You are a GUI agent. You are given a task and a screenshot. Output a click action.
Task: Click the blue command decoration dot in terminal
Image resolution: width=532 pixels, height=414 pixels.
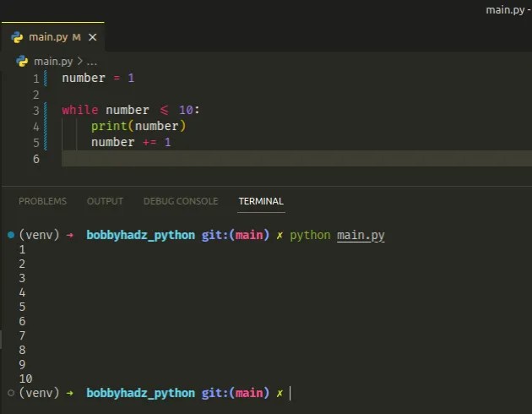click(11, 235)
